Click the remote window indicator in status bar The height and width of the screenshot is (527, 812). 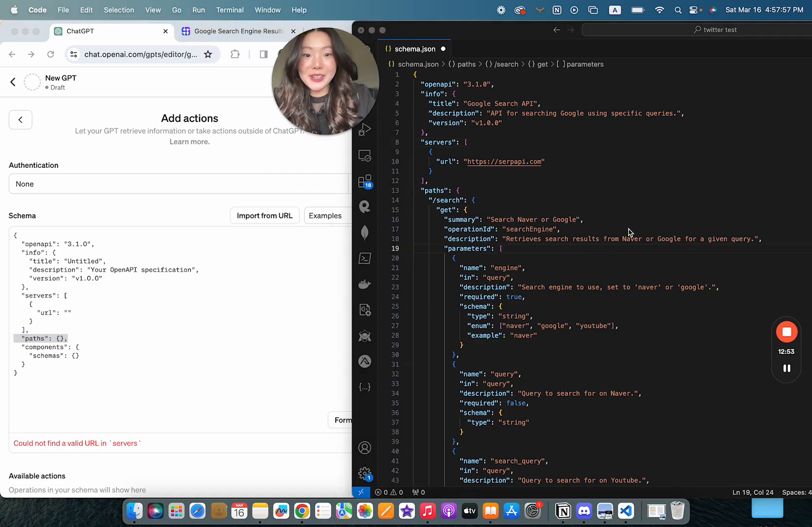tap(361, 492)
